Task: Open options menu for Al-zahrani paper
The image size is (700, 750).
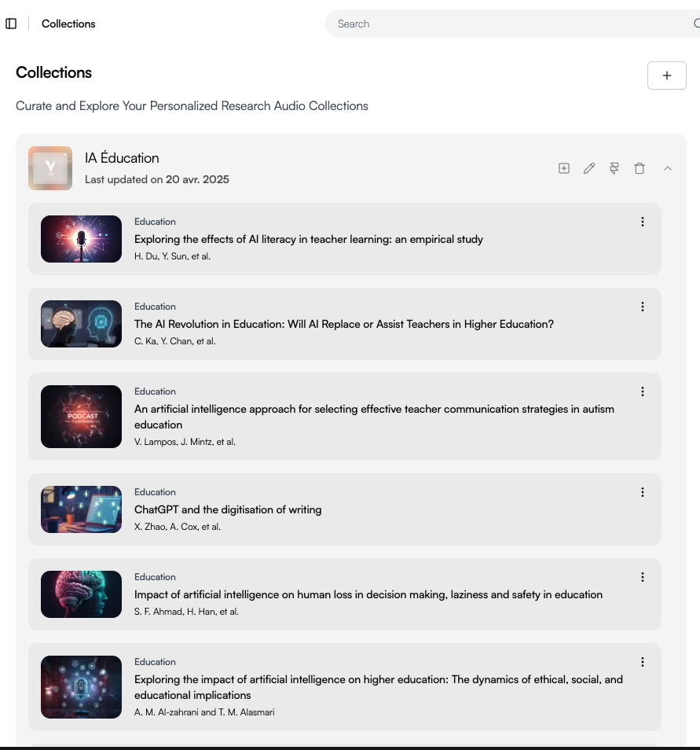Action: tap(643, 662)
